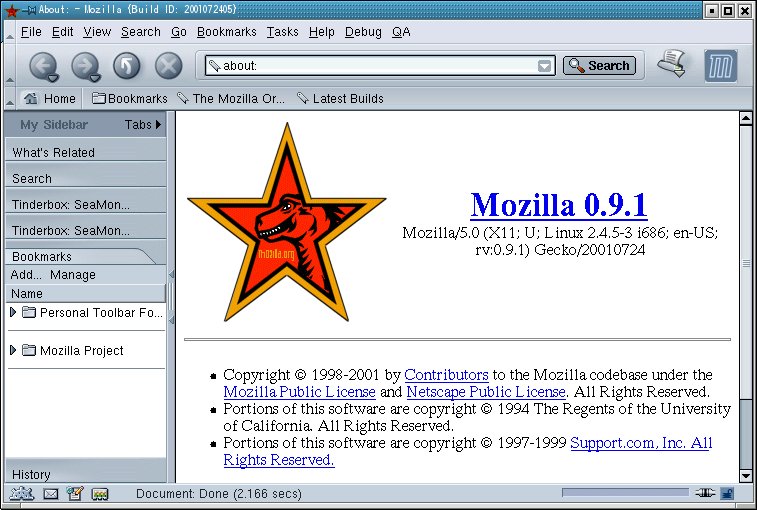
Task: Open The Mozilla Or... bookmark shortcut
Action: coord(231,99)
